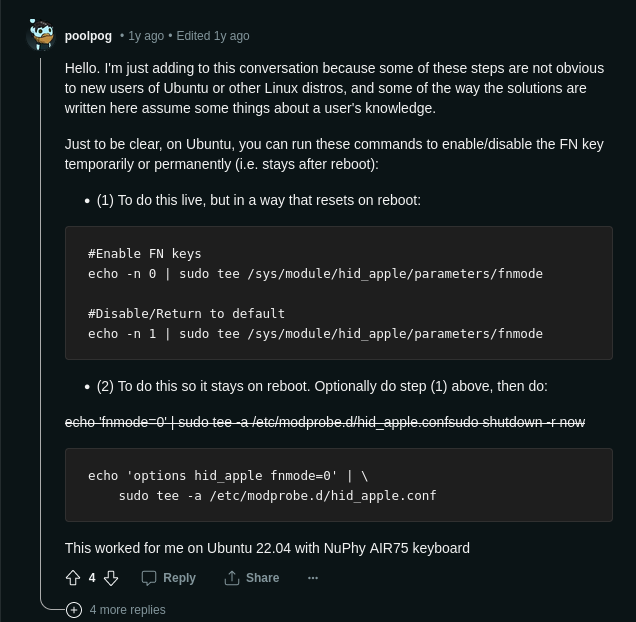Open poolpog's avatar image
Viewport: 636px width, 622px height.
point(41,35)
